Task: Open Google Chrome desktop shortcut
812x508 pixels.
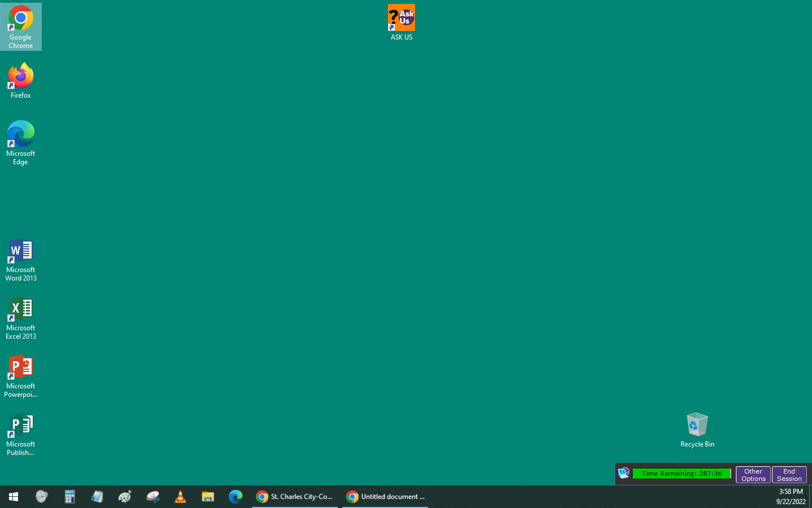Action: pyautogui.click(x=21, y=27)
